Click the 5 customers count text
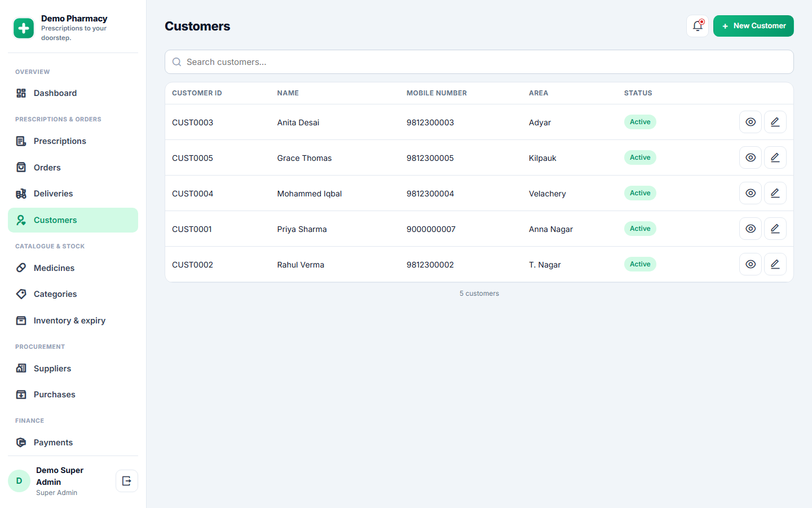The width and height of the screenshot is (812, 508). pos(479,294)
